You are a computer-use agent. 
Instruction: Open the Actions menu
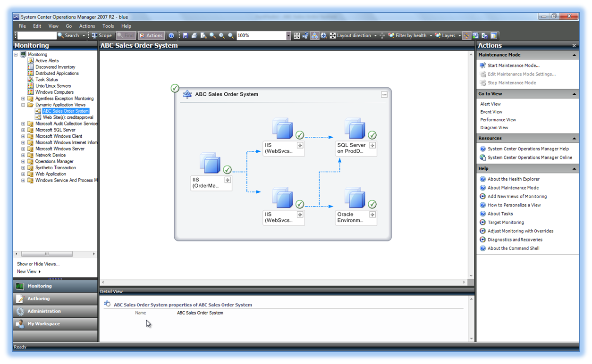point(87,26)
